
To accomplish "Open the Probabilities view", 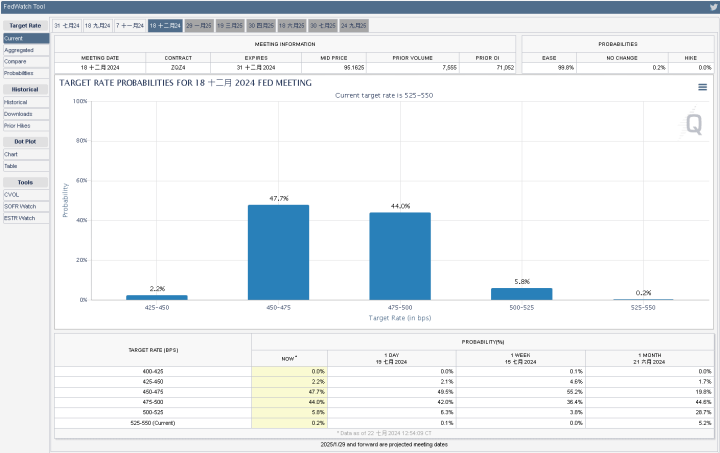I will point(26,73).
